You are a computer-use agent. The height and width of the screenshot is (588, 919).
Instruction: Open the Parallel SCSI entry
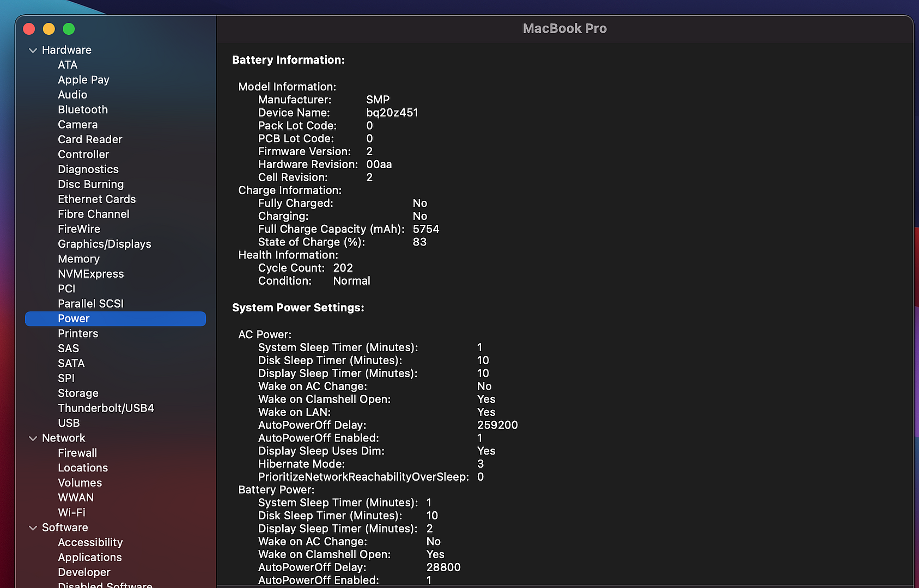[x=90, y=304]
